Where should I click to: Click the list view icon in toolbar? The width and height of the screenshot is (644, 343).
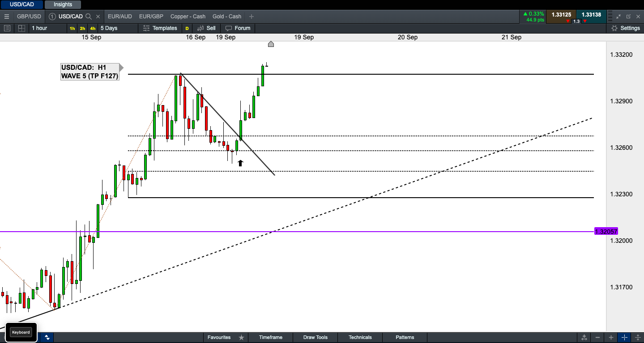pyautogui.click(x=7, y=28)
